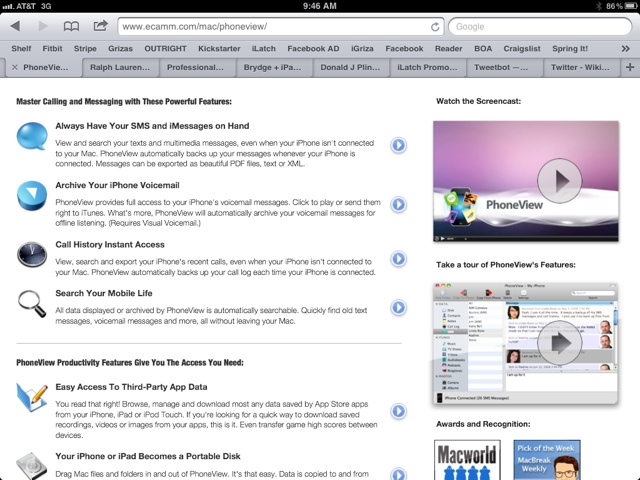Click the hard disk portable disk icon
Screen dimensions: 640x480
point(32,466)
